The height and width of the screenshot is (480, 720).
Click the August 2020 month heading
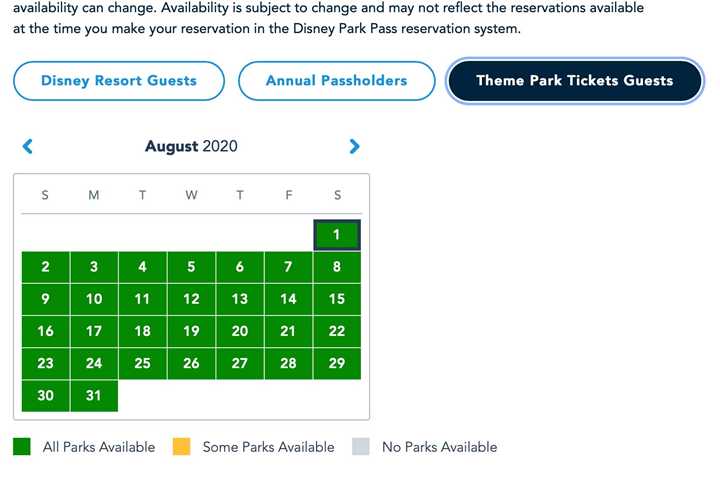click(x=191, y=147)
